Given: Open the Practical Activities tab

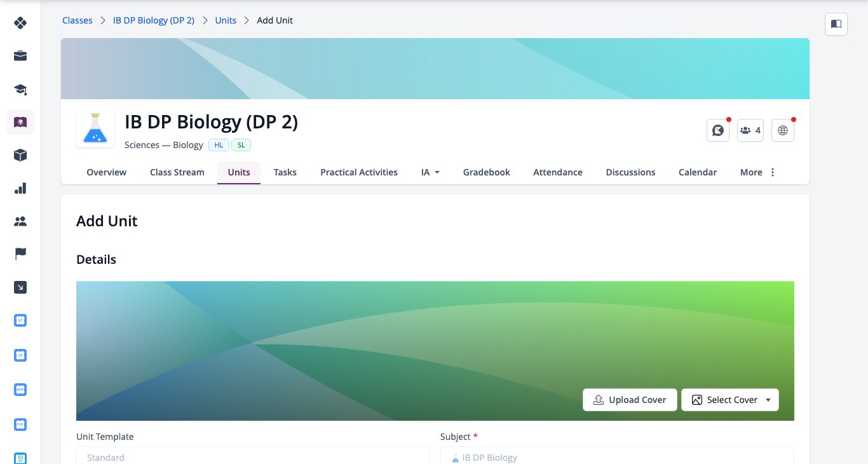Looking at the screenshot, I should point(359,172).
